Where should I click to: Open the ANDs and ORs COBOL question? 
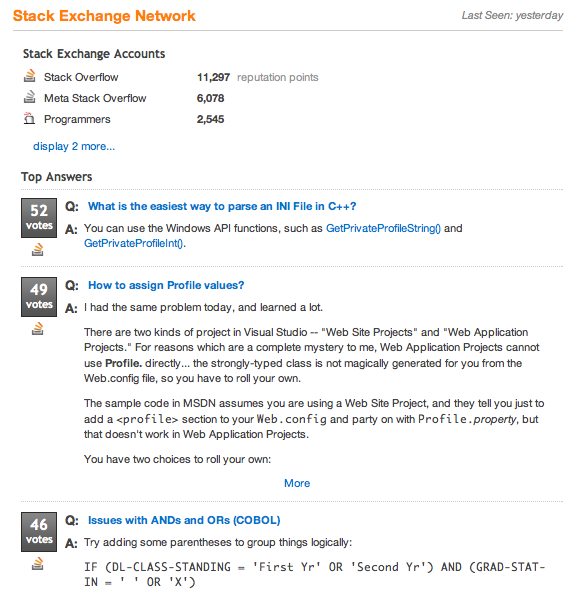pos(184,520)
